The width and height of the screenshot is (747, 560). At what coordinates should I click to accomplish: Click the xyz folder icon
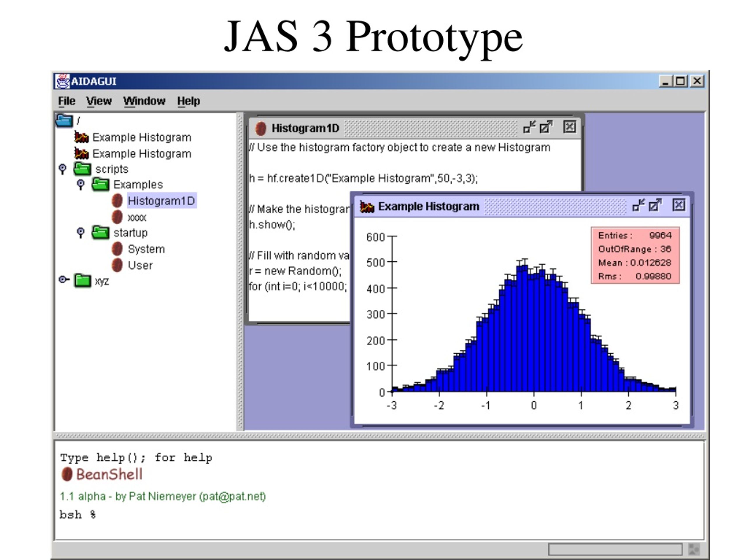coord(82,281)
